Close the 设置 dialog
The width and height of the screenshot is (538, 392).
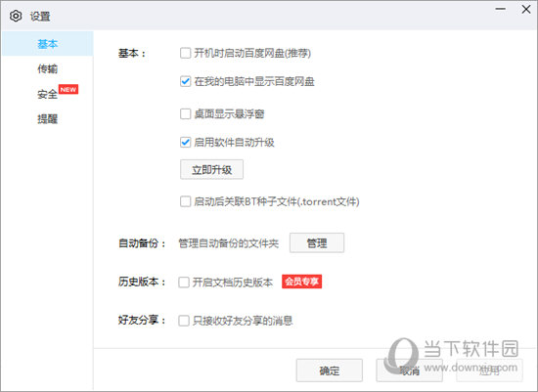click(526, 9)
